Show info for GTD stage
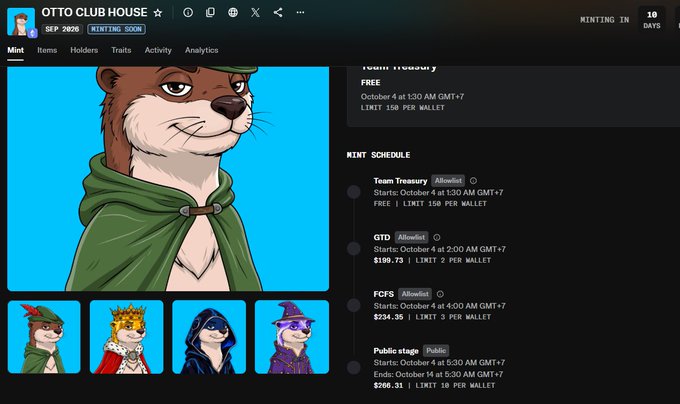 pyautogui.click(x=437, y=238)
